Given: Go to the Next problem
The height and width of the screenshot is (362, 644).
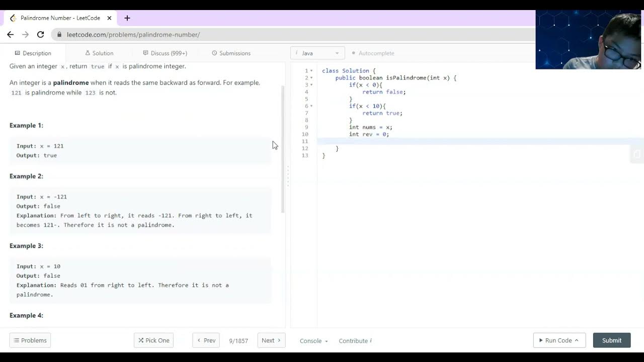Looking at the screenshot, I should 271,340.
